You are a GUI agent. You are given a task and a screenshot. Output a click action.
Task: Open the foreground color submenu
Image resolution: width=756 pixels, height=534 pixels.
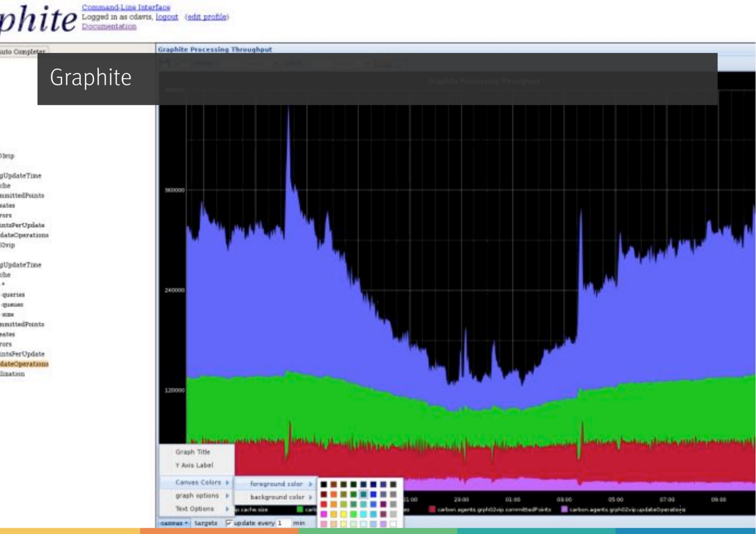click(x=276, y=484)
